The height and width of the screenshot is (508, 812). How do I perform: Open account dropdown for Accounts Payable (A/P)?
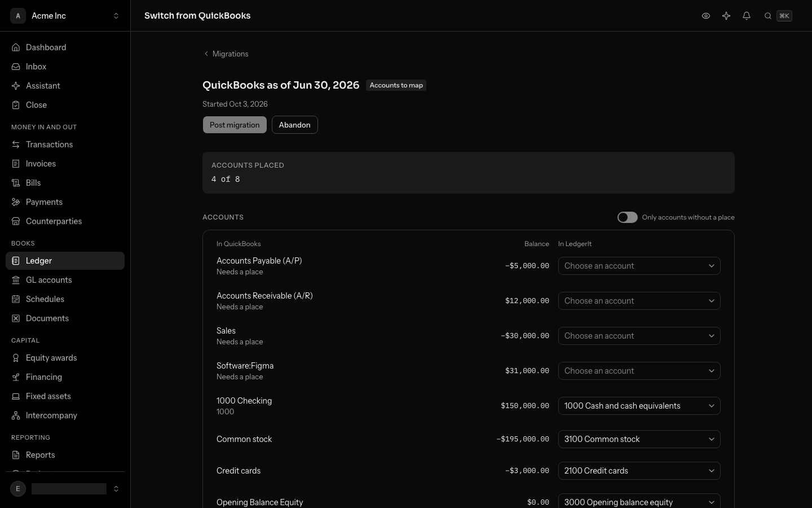[x=639, y=266]
